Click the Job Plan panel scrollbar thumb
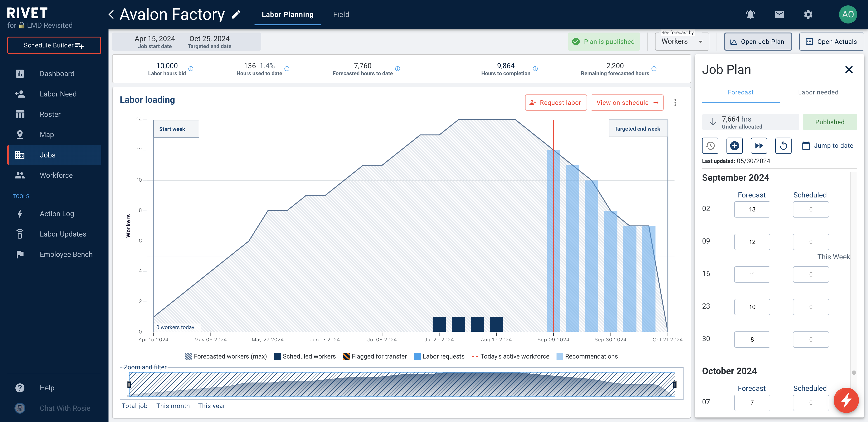This screenshot has width=868, height=422. coord(854,373)
